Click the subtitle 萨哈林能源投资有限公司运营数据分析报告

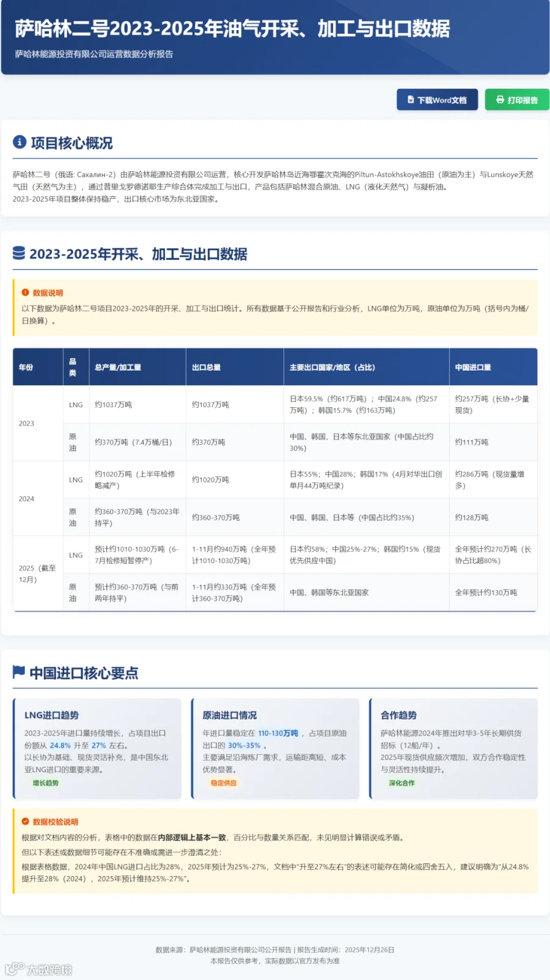pyautogui.click(x=94, y=54)
